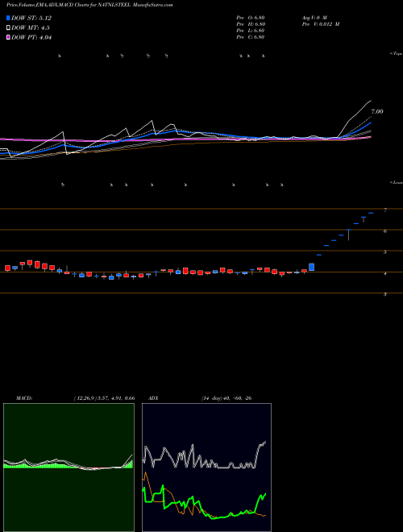Click the '<Tops' marker label
Screen dimensions: 403x532
[397, 54]
